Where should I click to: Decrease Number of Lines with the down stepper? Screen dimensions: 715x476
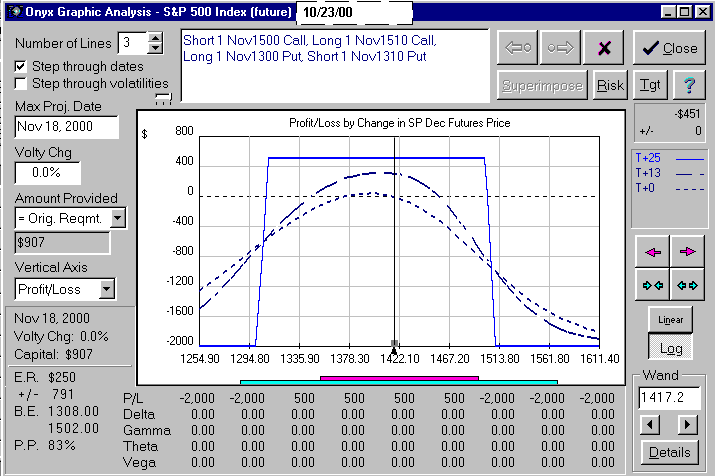pos(155,48)
